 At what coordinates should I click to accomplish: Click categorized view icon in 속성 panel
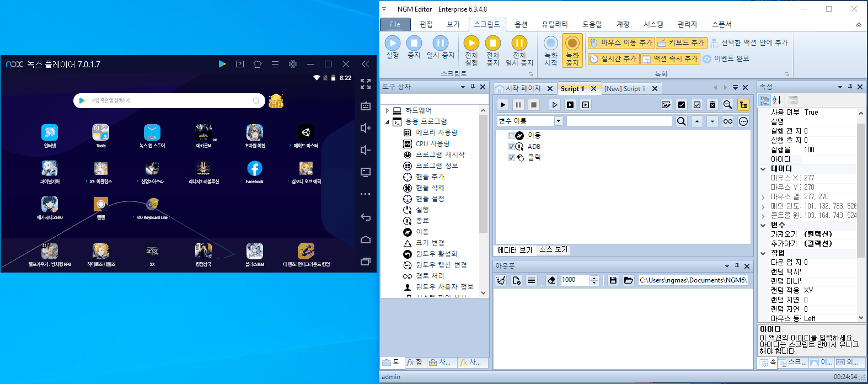[764, 100]
